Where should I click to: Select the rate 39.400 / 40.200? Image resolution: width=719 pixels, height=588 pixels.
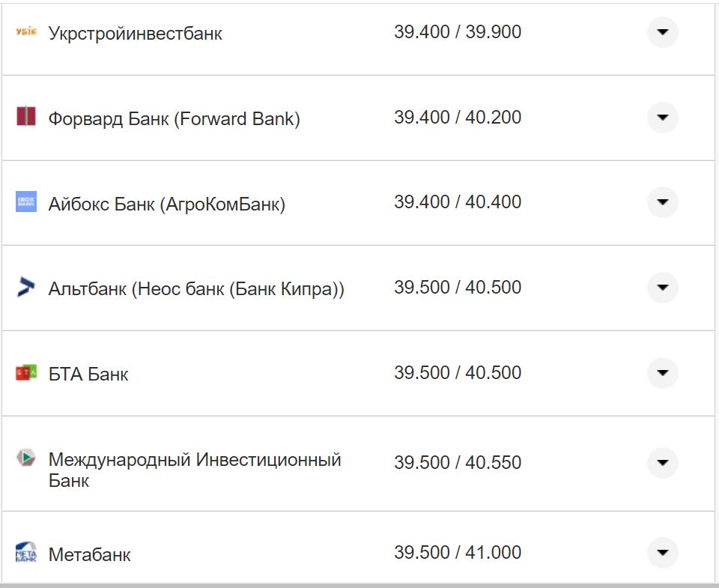point(458,118)
